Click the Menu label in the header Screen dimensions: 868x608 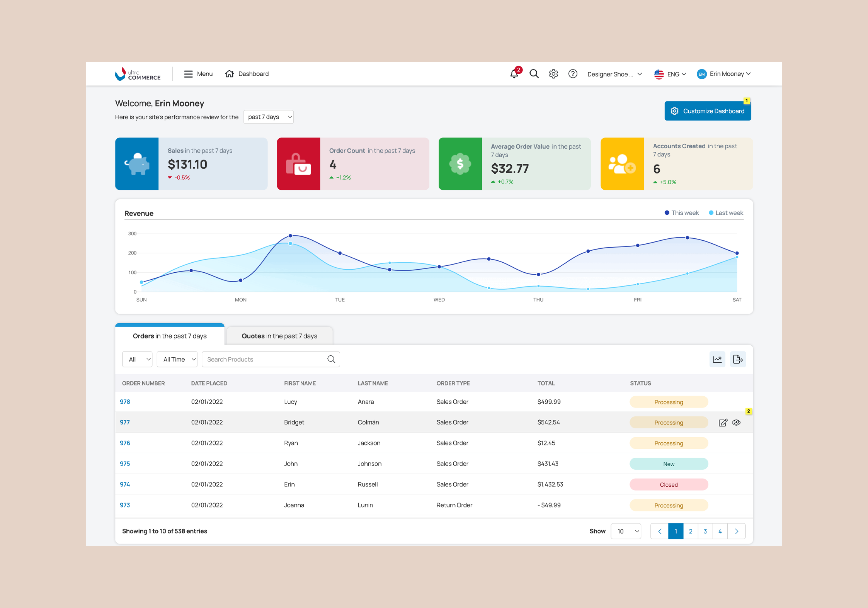[205, 74]
